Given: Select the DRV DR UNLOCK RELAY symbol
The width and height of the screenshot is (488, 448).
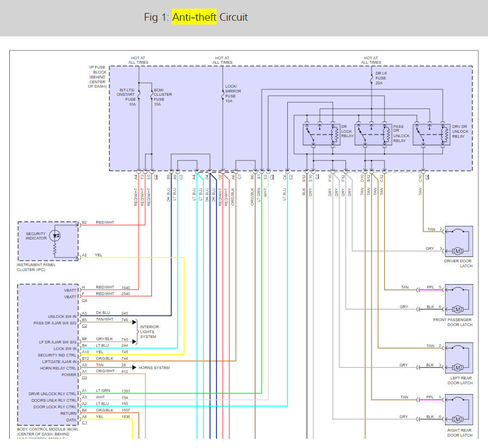Looking at the screenshot, I should tap(431, 134).
